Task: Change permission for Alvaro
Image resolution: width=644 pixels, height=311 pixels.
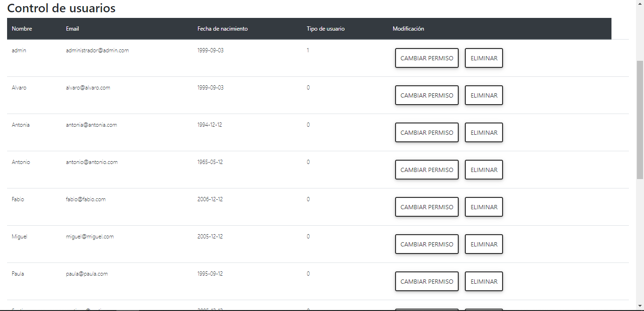Action: (427, 95)
